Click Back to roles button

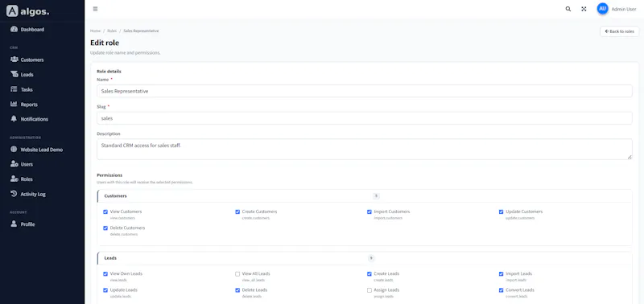[x=619, y=31]
